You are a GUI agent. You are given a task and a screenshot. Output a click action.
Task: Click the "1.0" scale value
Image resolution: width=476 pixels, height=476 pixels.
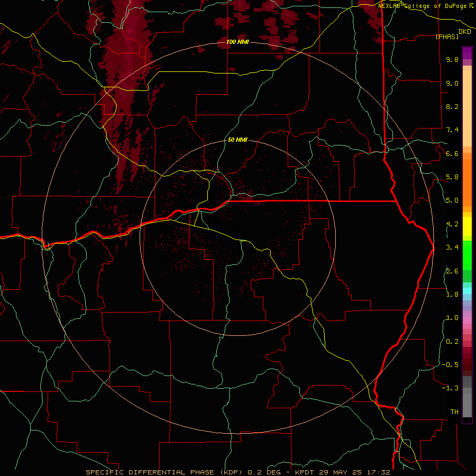[452, 318]
